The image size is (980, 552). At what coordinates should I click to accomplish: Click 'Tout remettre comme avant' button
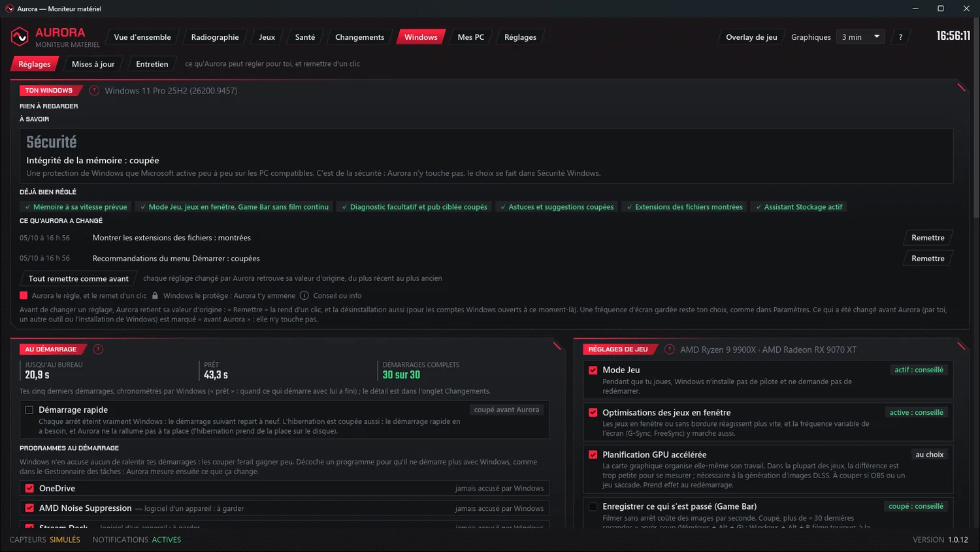(x=78, y=278)
